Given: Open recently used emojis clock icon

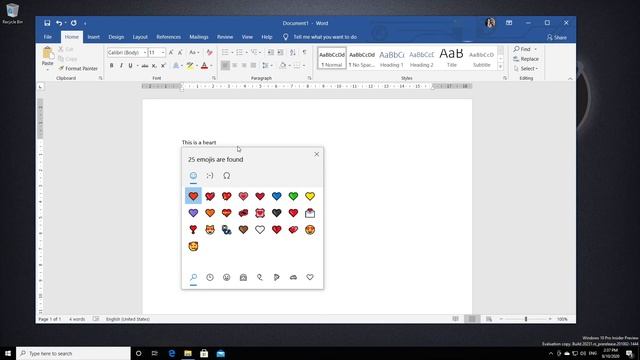Looking at the screenshot, I should coord(210,277).
